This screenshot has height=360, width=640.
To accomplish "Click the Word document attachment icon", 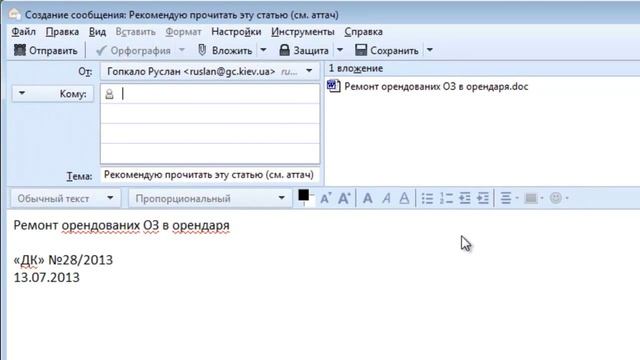I will (333, 86).
